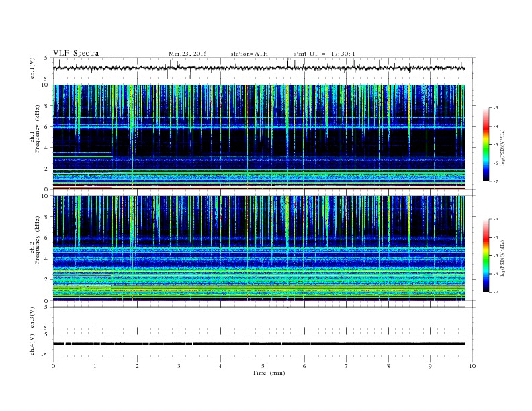Click the "station=ATH" header label

(x=249, y=54)
